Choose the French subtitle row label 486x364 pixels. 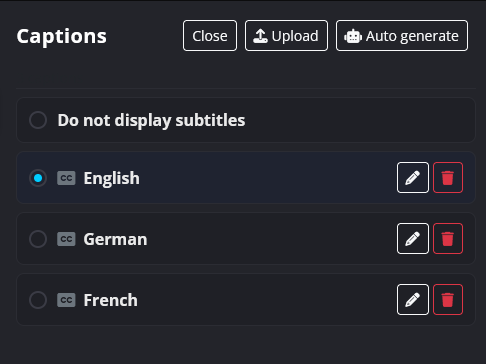pos(111,300)
